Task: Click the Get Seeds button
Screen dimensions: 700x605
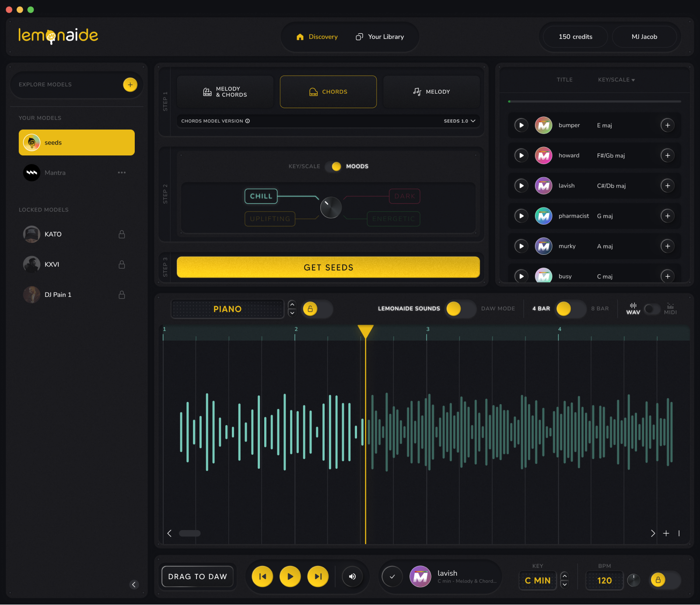Action: (328, 267)
